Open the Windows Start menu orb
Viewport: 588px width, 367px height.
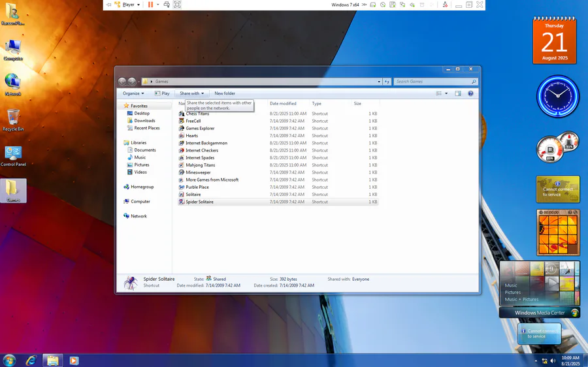(9, 360)
